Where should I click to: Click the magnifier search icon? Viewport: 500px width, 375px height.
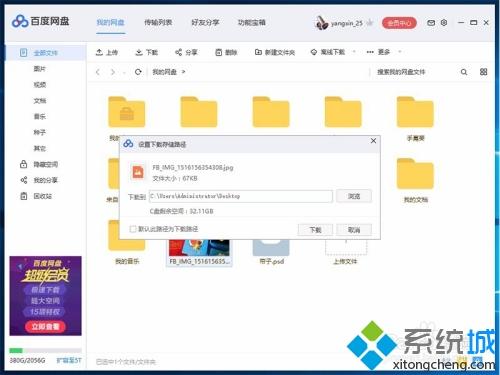[x=464, y=72]
